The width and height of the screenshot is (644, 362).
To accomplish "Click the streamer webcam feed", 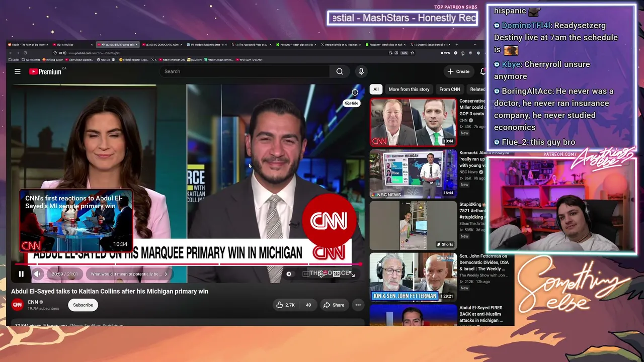I will tap(561, 204).
